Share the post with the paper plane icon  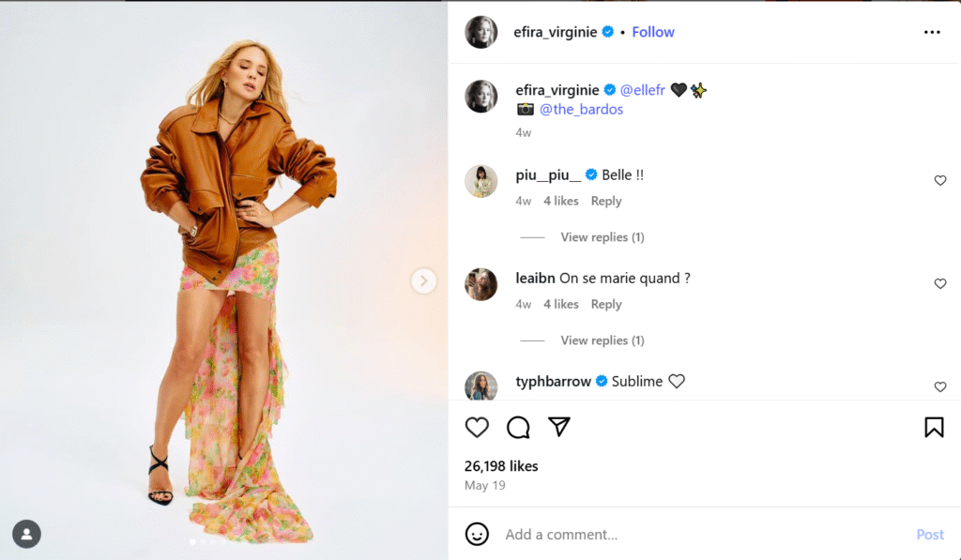click(x=560, y=427)
